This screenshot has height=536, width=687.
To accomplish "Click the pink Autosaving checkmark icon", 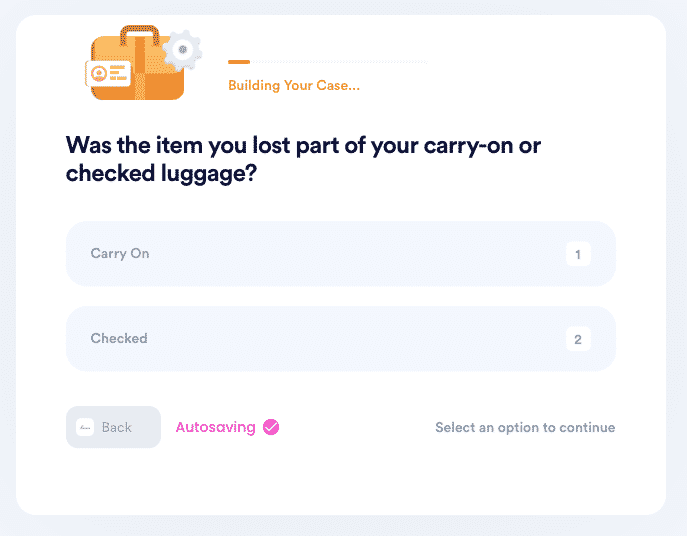I will [271, 427].
